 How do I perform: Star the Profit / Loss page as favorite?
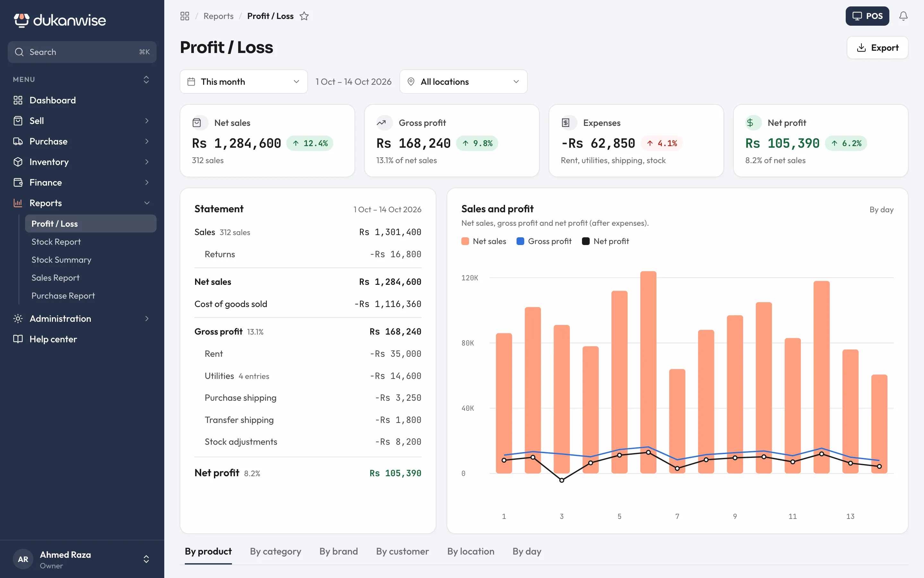coord(304,16)
